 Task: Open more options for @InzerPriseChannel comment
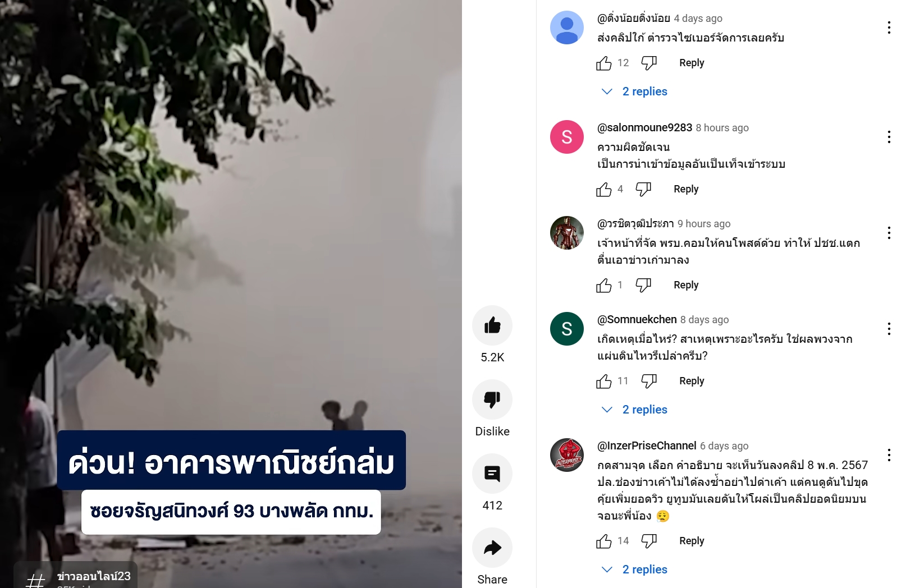[889, 455]
